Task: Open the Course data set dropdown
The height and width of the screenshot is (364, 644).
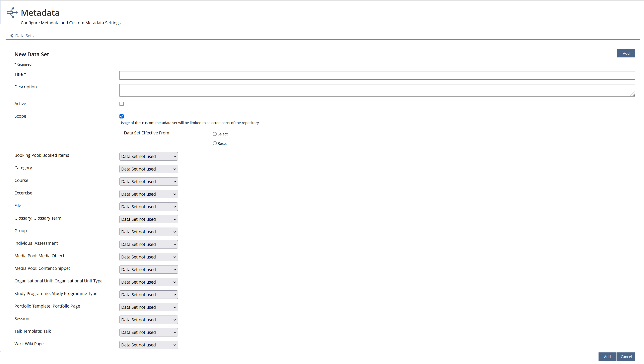Action: pos(149,182)
